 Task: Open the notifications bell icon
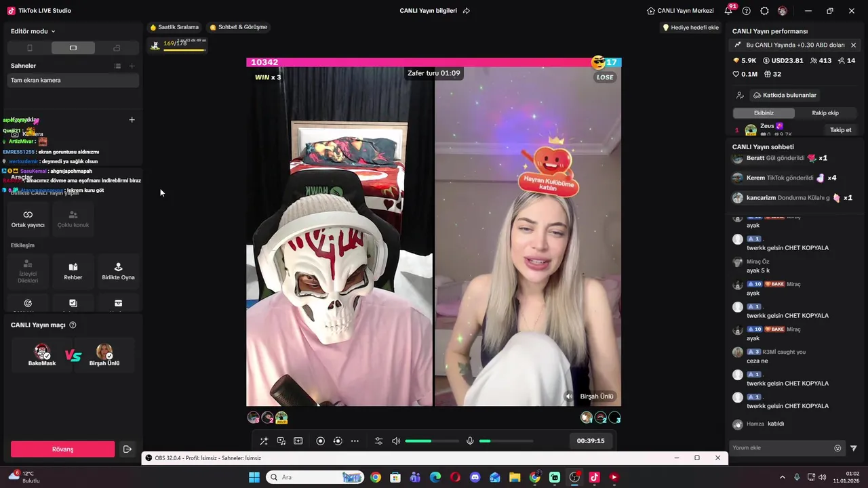[x=728, y=11]
